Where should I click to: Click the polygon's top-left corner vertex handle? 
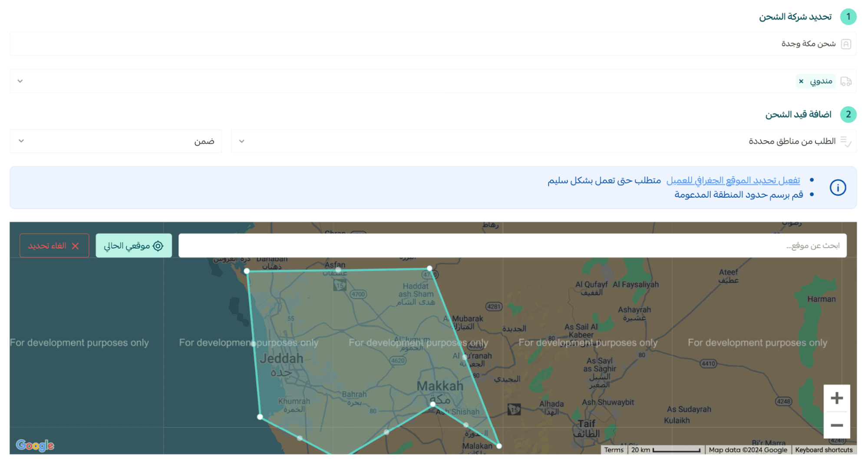(x=247, y=271)
